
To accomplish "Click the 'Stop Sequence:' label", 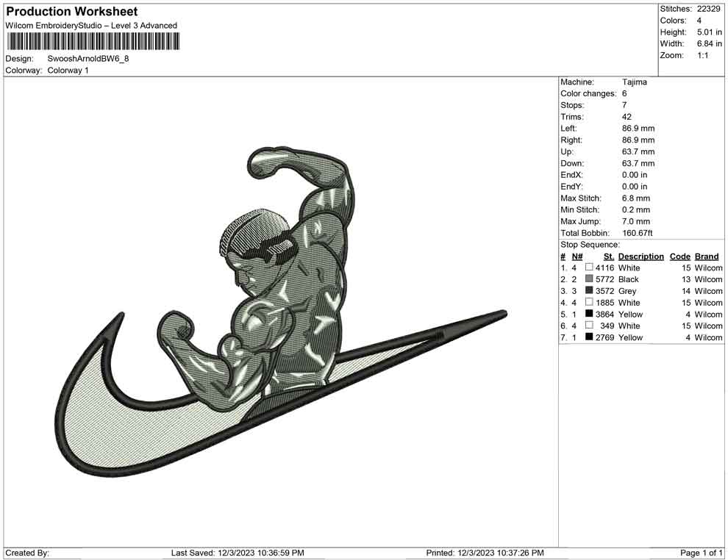I will (590, 245).
